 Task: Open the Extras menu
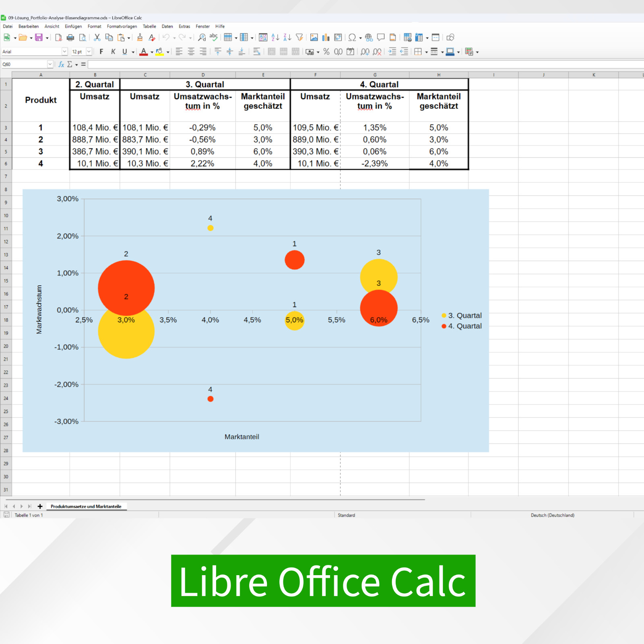(x=184, y=27)
